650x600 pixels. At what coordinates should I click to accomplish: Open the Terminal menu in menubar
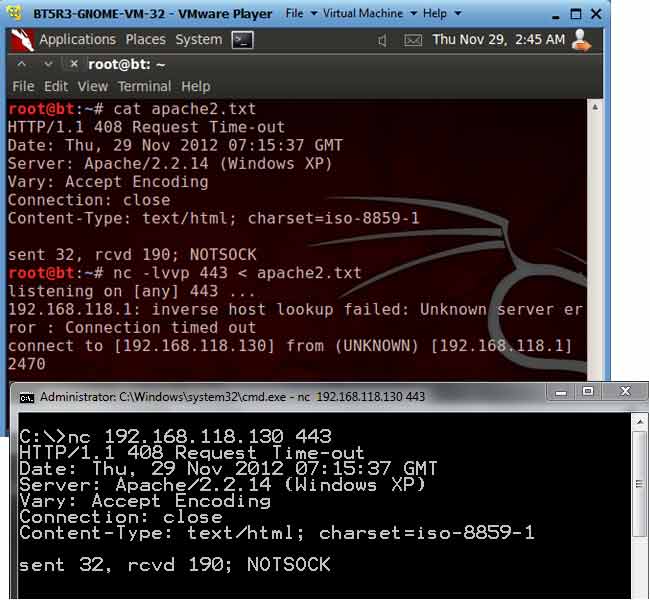tap(144, 86)
